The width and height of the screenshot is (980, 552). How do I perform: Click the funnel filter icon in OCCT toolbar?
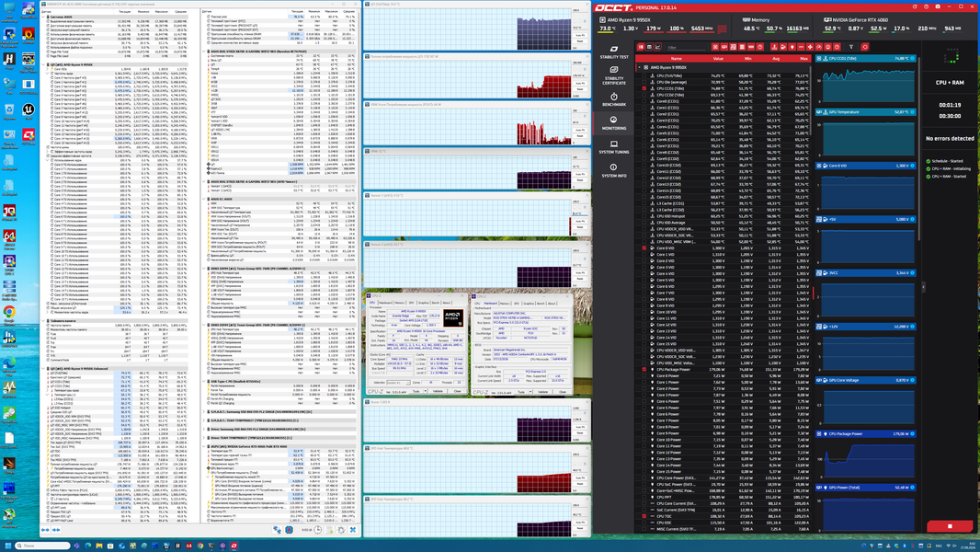[x=851, y=47]
